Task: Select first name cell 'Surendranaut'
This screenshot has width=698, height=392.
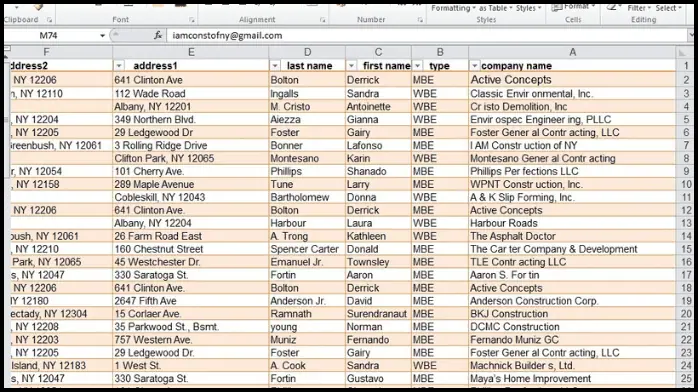Action: (378, 314)
